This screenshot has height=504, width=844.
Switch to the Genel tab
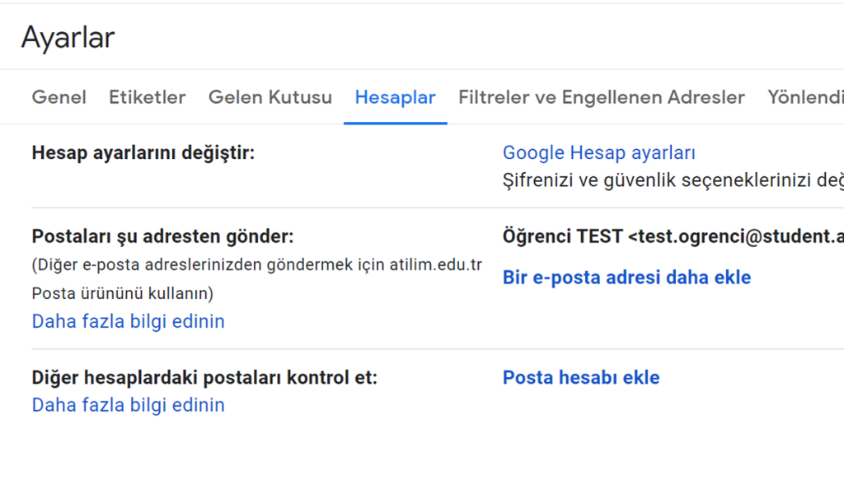(x=59, y=96)
